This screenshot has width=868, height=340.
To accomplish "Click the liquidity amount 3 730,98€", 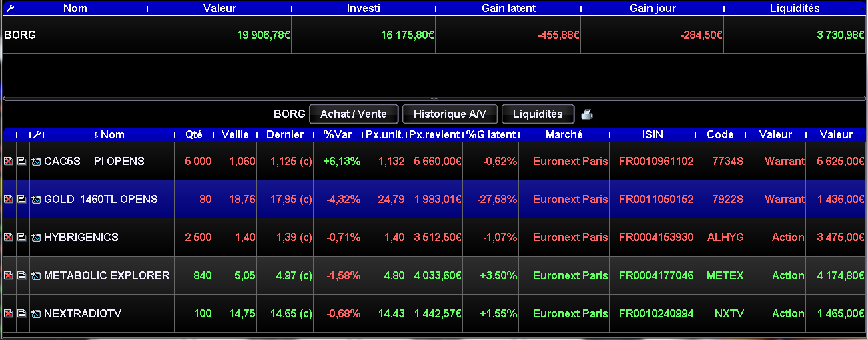I will (841, 35).
